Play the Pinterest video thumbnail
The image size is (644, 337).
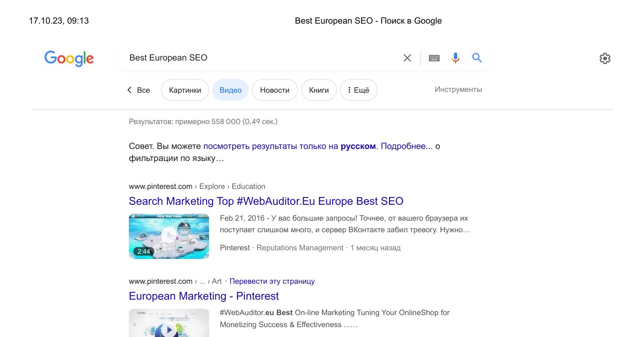tap(169, 236)
